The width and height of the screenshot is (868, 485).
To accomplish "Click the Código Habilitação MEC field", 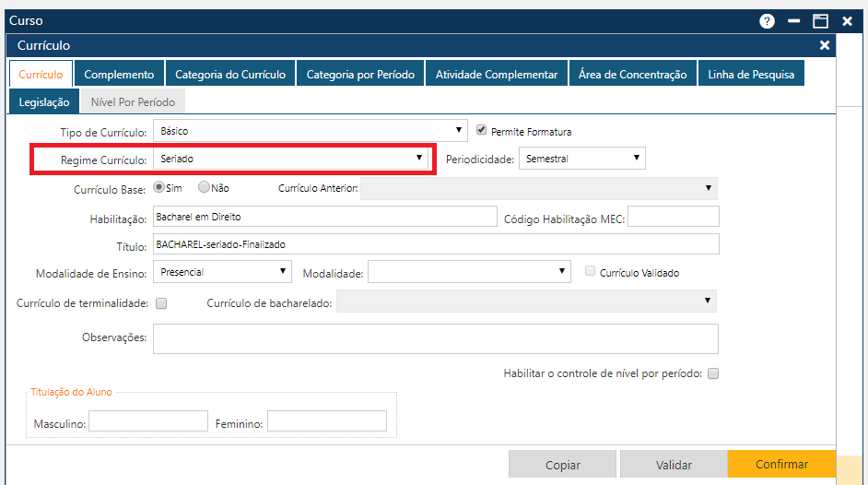I will [x=674, y=217].
